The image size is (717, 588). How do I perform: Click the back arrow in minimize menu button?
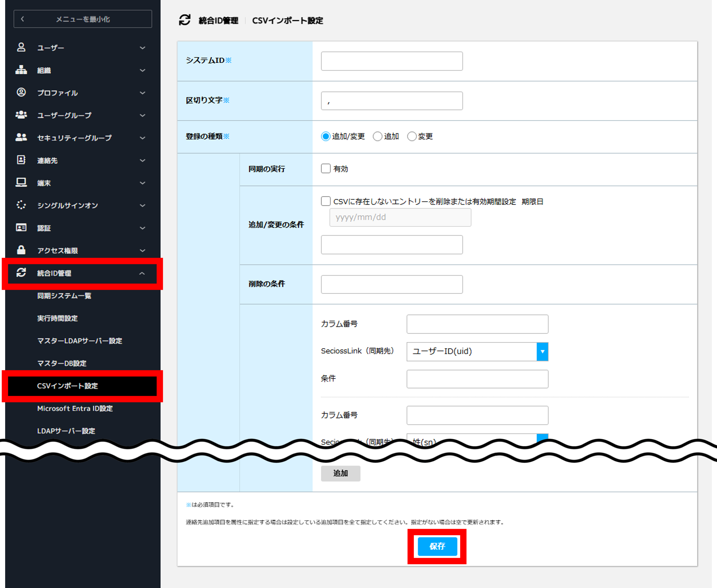(23, 19)
